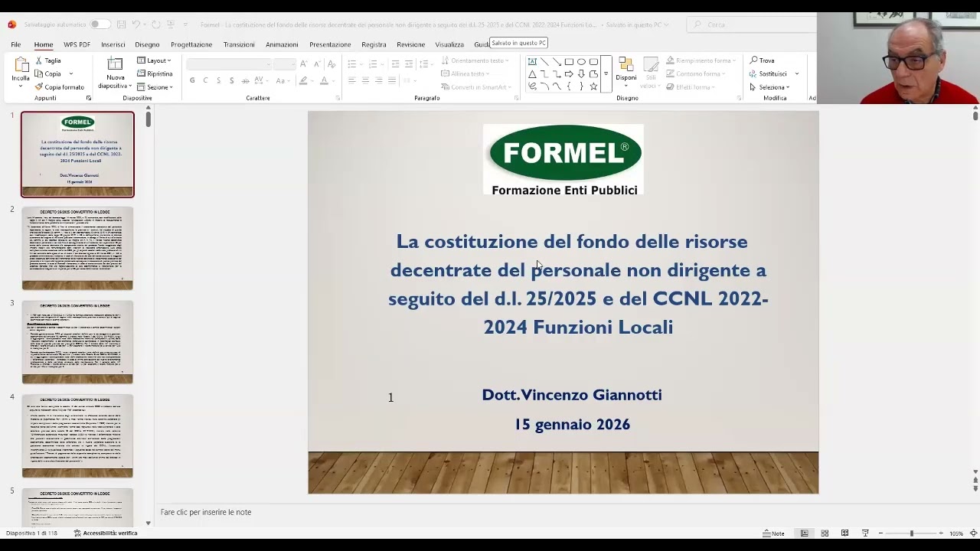Image resolution: width=980 pixels, height=551 pixels.
Task: Click Copia formato painter
Action: pyautogui.click(x=60, y=87)
